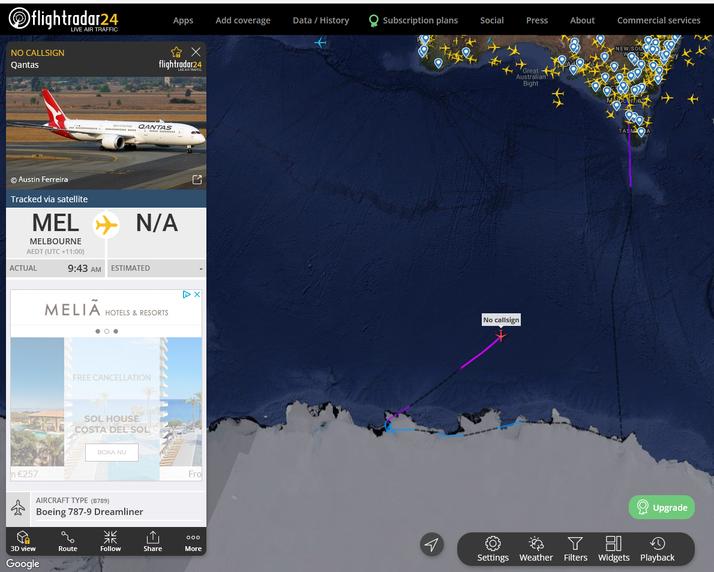Image resolution: width=714 pixels, height=572 pixels.
Task: Open the Apps menu
Action: coord(183,20)
